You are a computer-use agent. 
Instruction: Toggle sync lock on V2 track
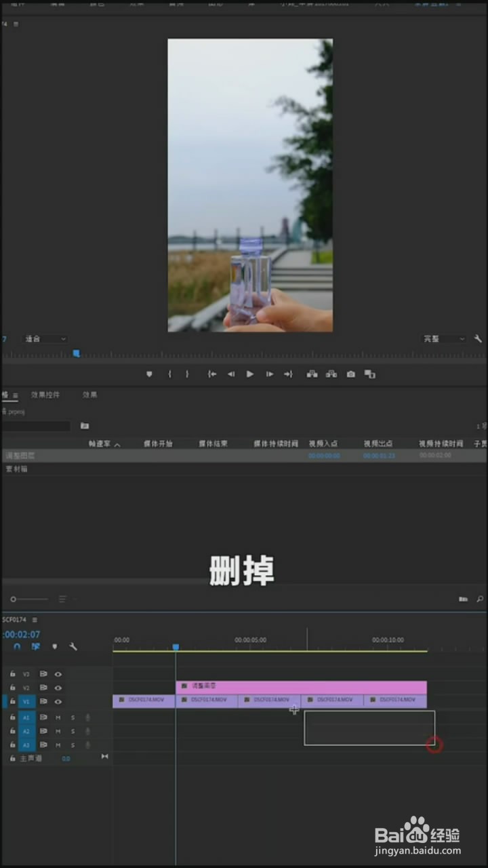click(43, 688)
